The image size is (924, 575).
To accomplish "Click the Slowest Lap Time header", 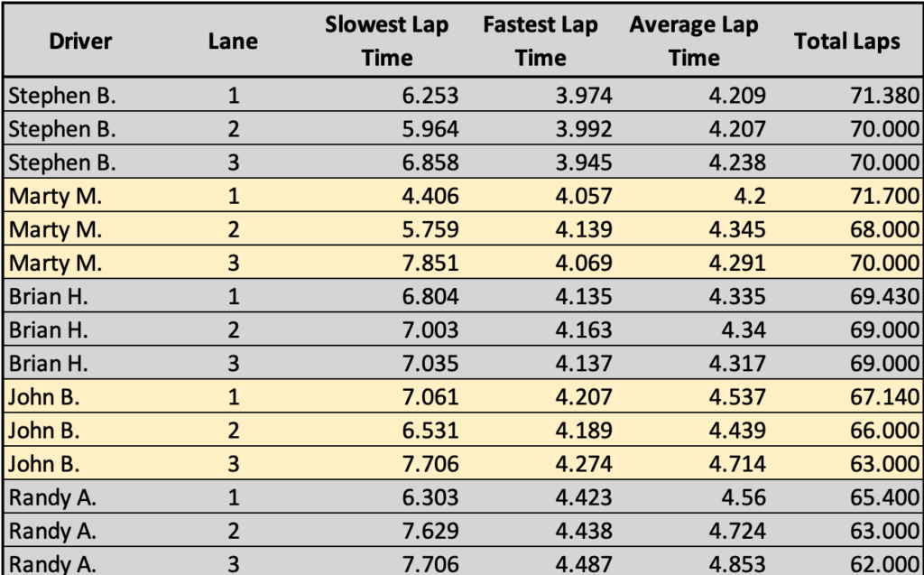I will 386,42.
